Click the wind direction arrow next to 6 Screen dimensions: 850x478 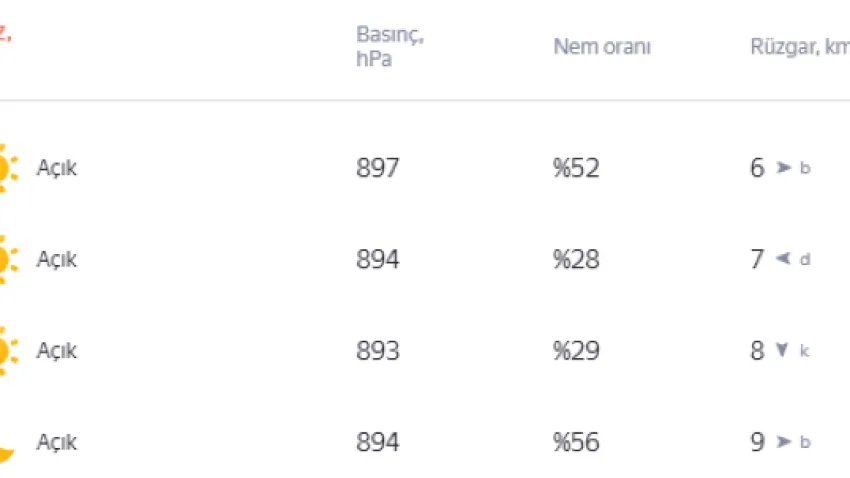click(784, 168)
